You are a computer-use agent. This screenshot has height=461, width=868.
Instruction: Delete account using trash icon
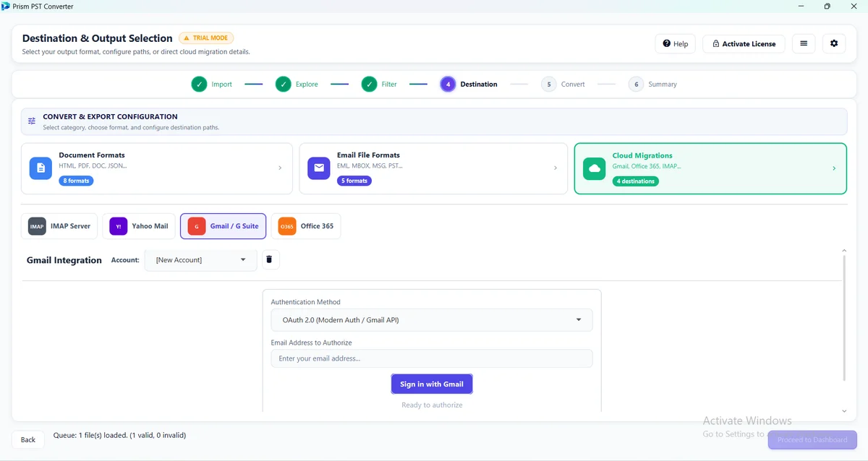[x=269, y=259]
